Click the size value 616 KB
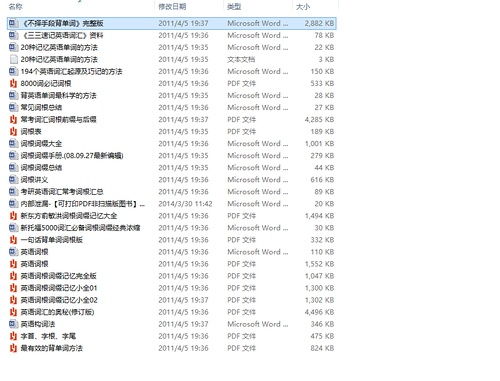Image resolution: width=500 pixels, height=381 pixels. 322,180
